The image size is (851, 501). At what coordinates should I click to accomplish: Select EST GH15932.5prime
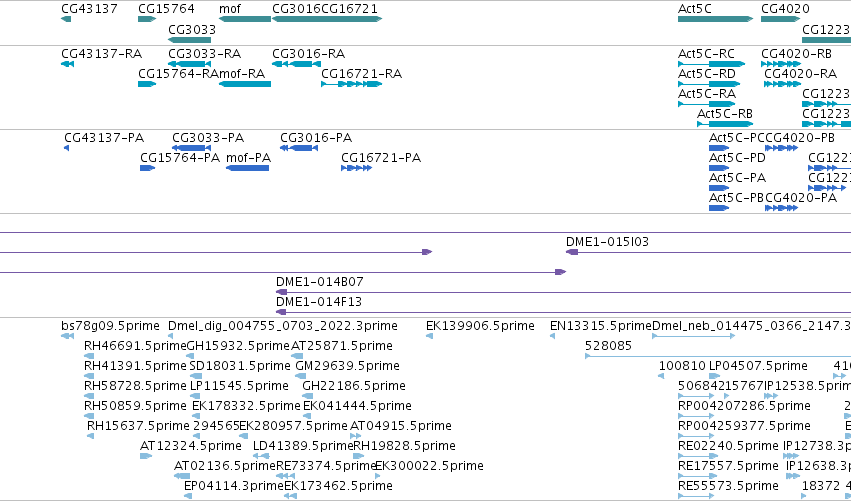190,357
